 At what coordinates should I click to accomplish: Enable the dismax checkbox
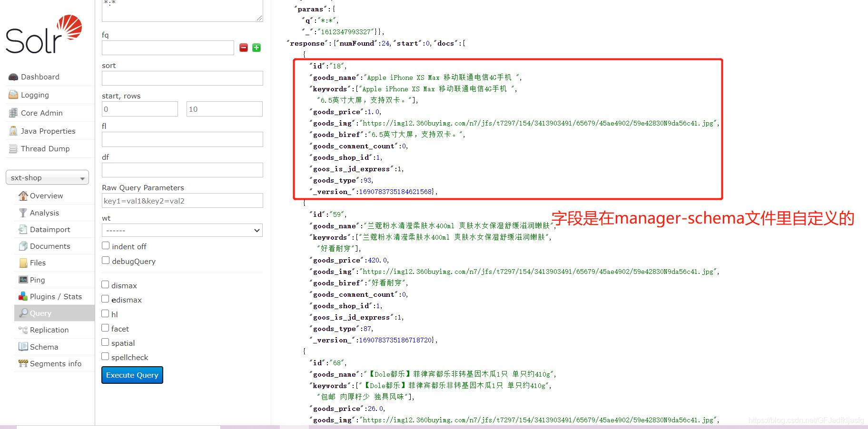pyautogui.click(x=105, y=285)
